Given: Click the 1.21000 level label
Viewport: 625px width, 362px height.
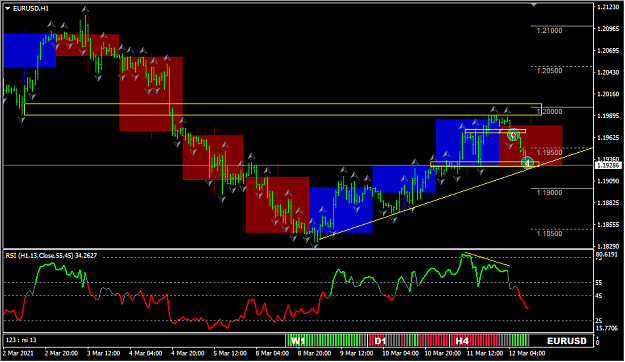Looking at the screenshot, I should tap(549, 31).
